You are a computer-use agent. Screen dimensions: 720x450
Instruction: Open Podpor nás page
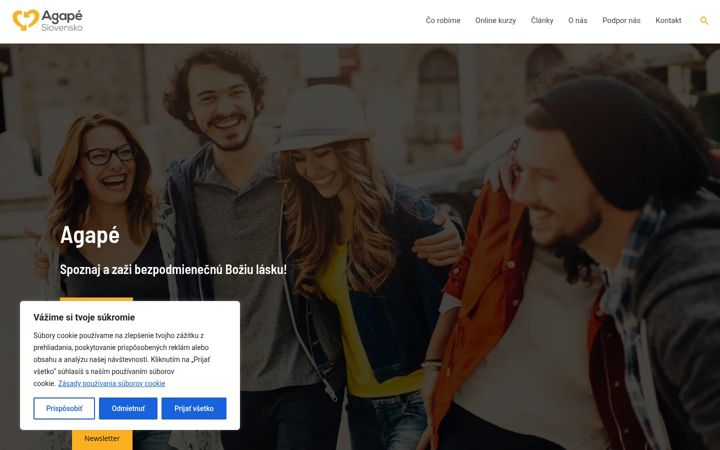pyautogui.click(x=621, y=21)
